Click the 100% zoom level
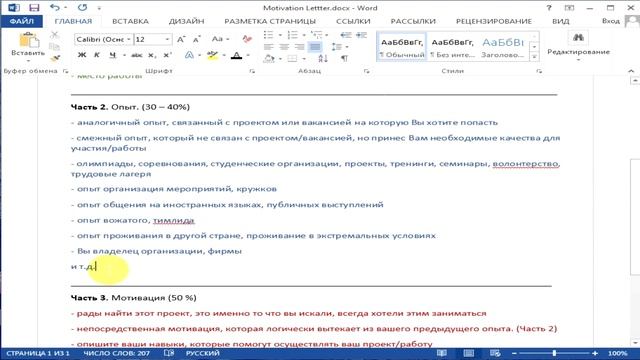 [618, 353]
